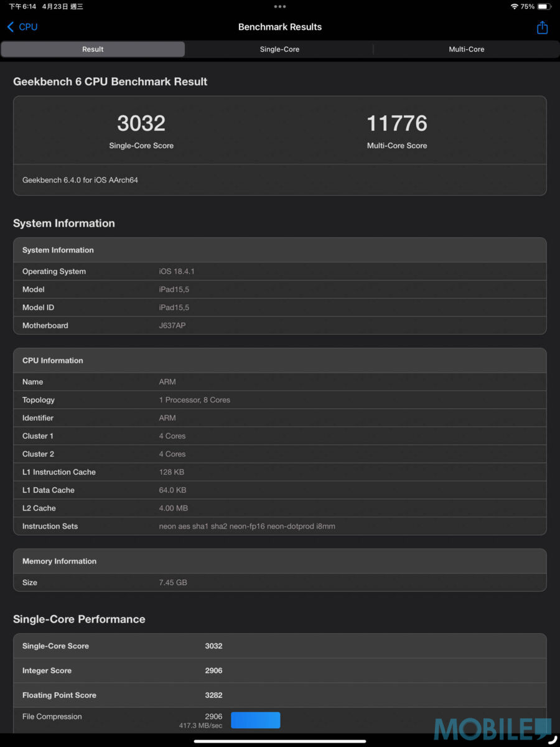Tap the Memory Size row
Screen dimensions: 560x747
[x=279, y=583]
